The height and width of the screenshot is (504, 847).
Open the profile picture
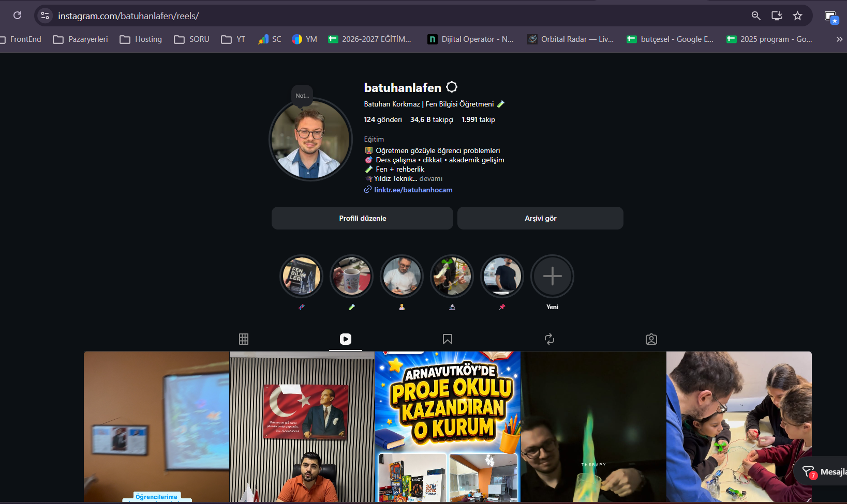pos(310,140)
